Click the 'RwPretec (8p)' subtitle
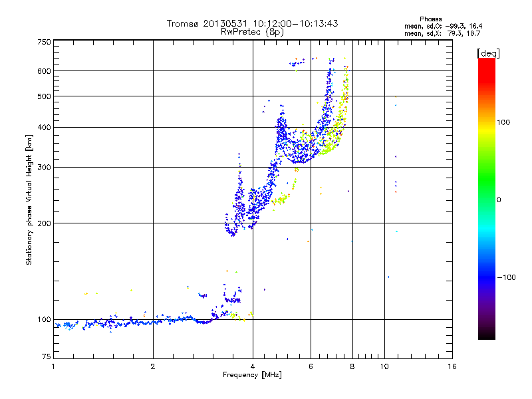The height and width of the screenshot is (399, 532). (252, 32)
